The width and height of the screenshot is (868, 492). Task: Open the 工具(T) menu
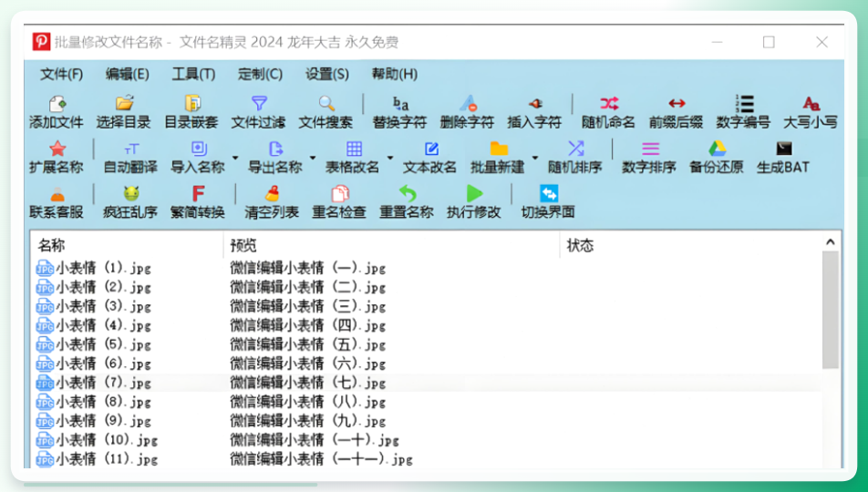point(193,74)
